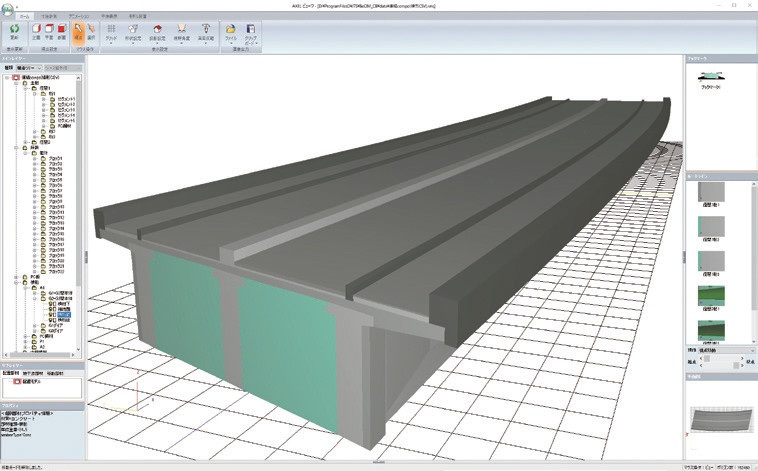Expand the first block folder in the tree
Image resolution: width=758 pixels, height=471 pixels.
tap(34, 158)
